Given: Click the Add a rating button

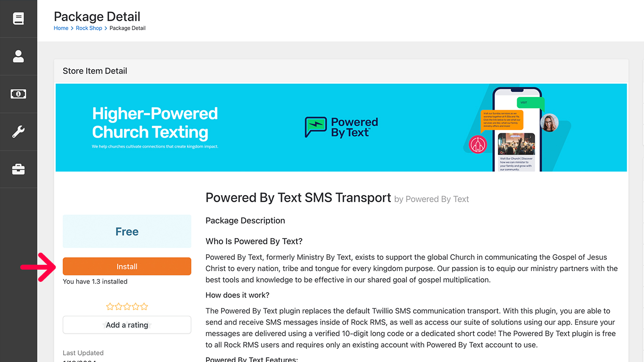Looking at the screenshot, I should (127, 325).
